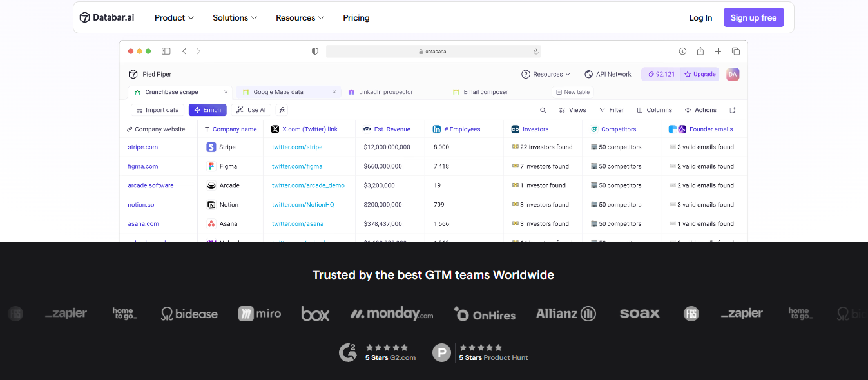The height and width of the screenshot is (380, 868).
Task: Click the browser share icon
Action: pos(700,51)
